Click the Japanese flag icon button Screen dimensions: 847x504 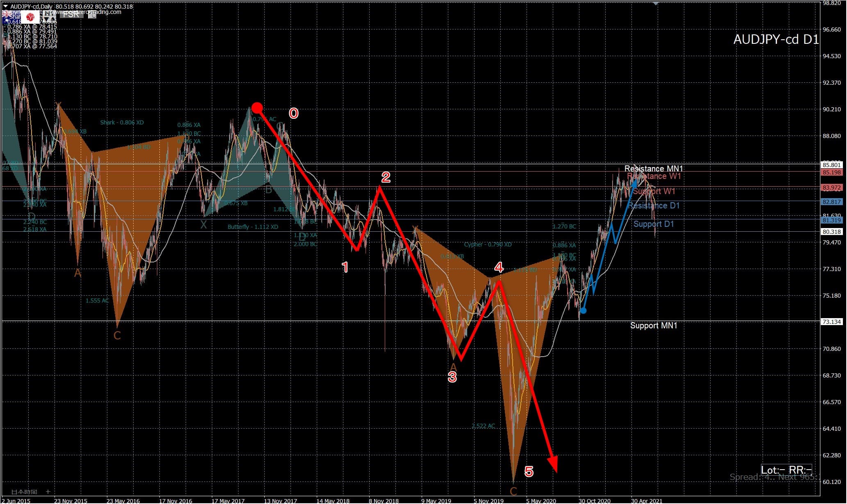coord(30,17)
